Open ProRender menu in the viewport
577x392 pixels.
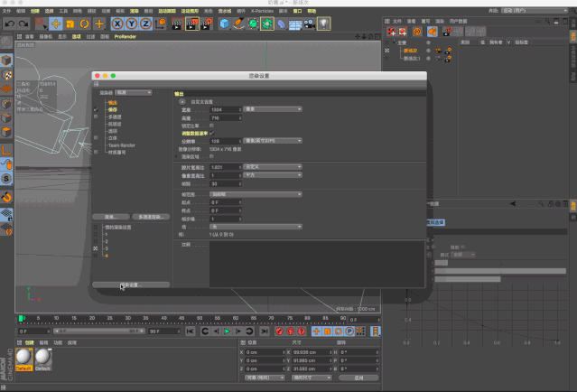point(126,36)
